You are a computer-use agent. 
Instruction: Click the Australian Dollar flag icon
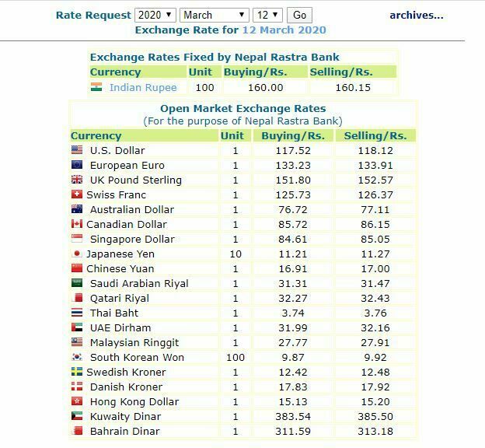(77, 209)
